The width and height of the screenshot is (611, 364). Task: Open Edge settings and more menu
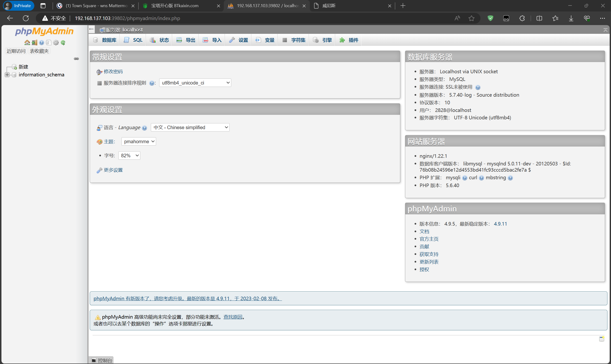(x=602, y=18)
